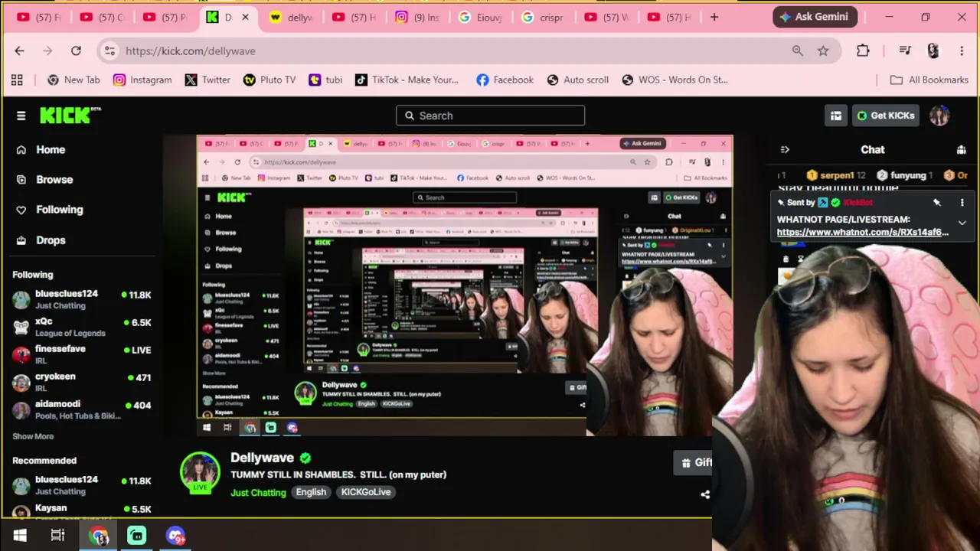Collapse the Chat panel with arrow icon

pos(784,150)
